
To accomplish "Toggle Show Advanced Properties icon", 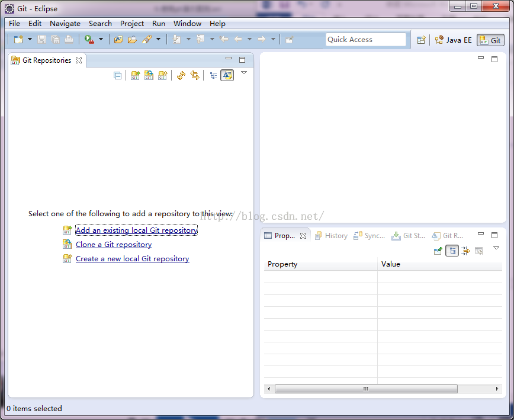I will 465,251.
